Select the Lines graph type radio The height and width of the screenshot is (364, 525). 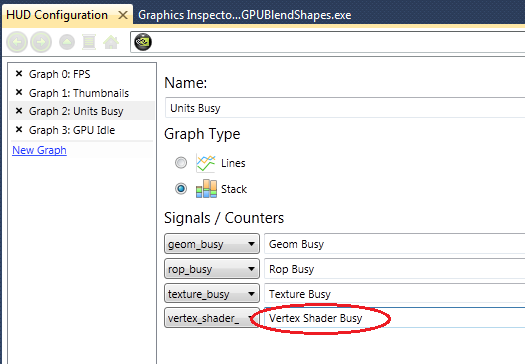181,163
